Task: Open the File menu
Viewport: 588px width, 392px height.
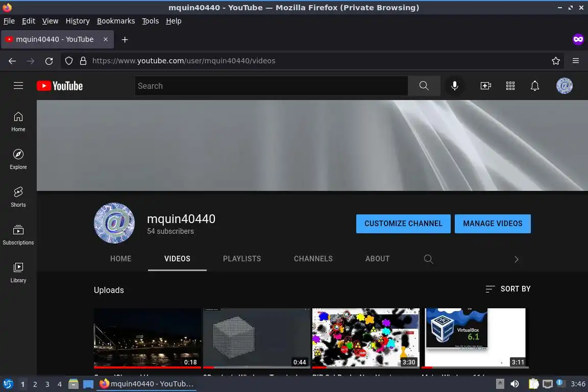Action: pos(9,21)
